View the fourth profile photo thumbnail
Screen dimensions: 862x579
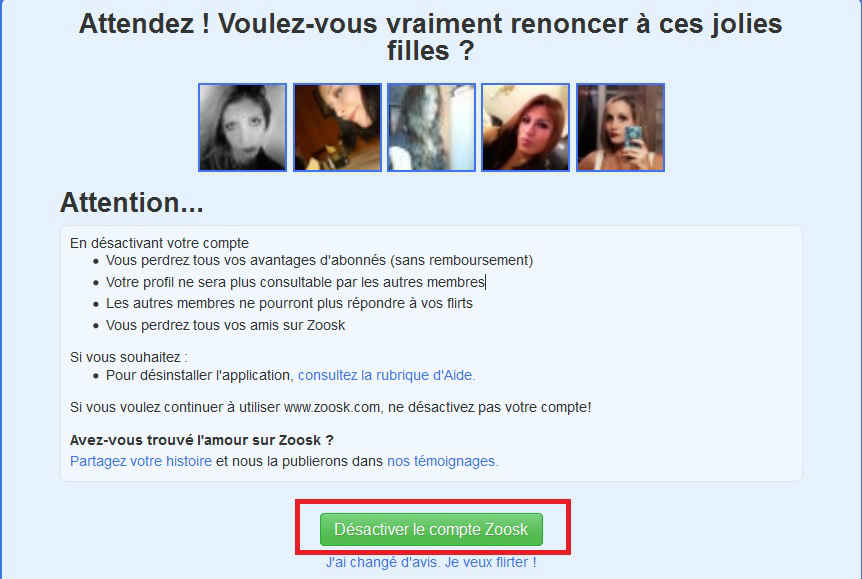[x=526, y=128]
